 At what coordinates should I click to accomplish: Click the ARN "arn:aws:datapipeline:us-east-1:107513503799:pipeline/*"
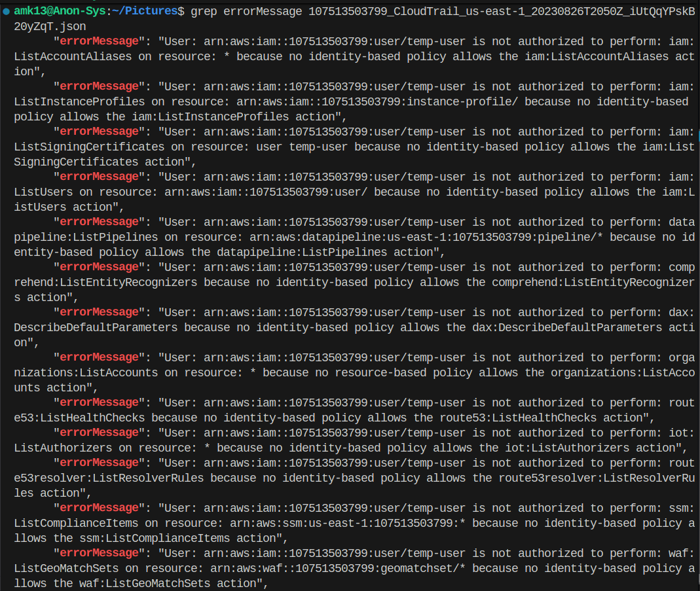tap(426, 238)
